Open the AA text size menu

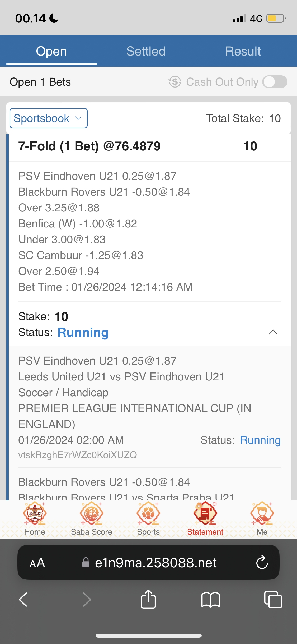click(37, 563)
